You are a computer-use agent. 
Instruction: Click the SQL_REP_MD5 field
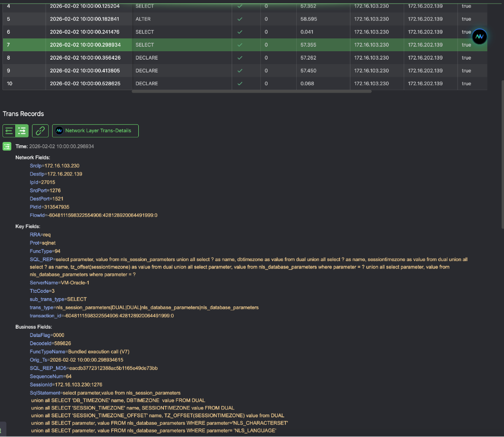pos(94,368)
